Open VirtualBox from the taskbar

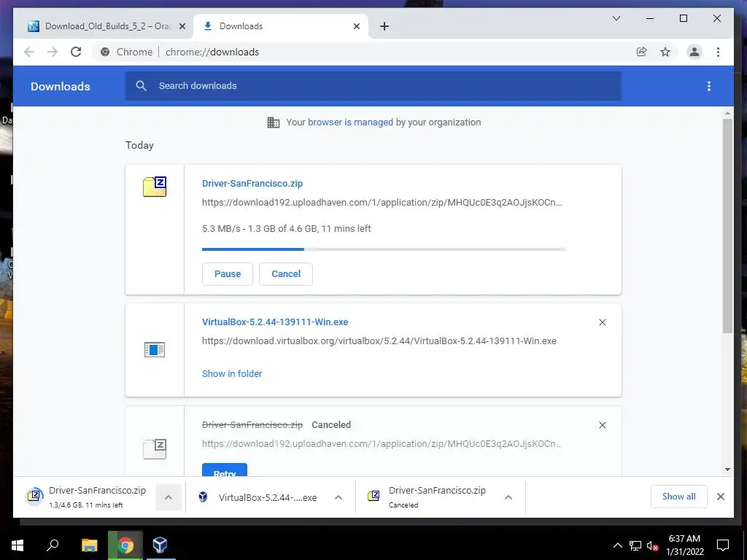click(x=160, y=545)
